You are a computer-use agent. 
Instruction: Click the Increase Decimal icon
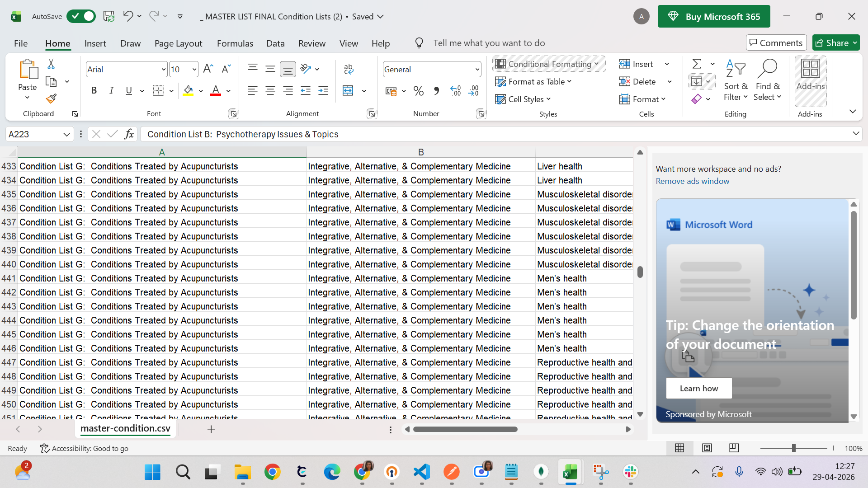point(456,91)
